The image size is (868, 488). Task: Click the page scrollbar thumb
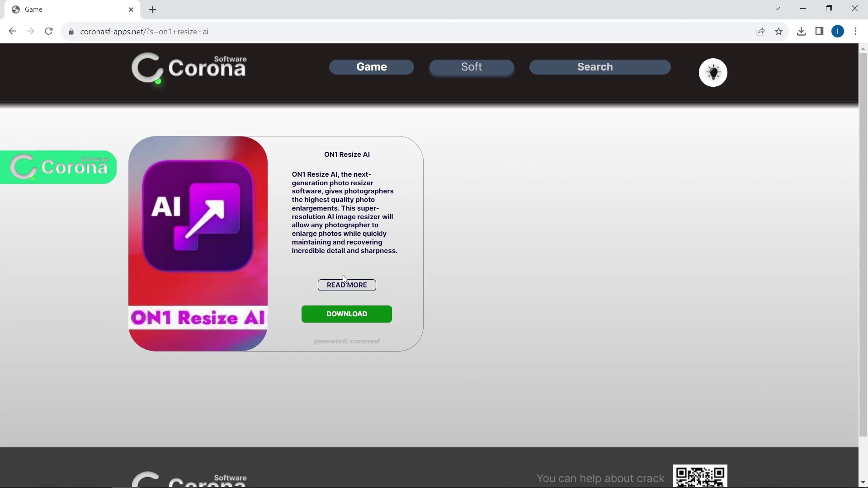[863, 244]
